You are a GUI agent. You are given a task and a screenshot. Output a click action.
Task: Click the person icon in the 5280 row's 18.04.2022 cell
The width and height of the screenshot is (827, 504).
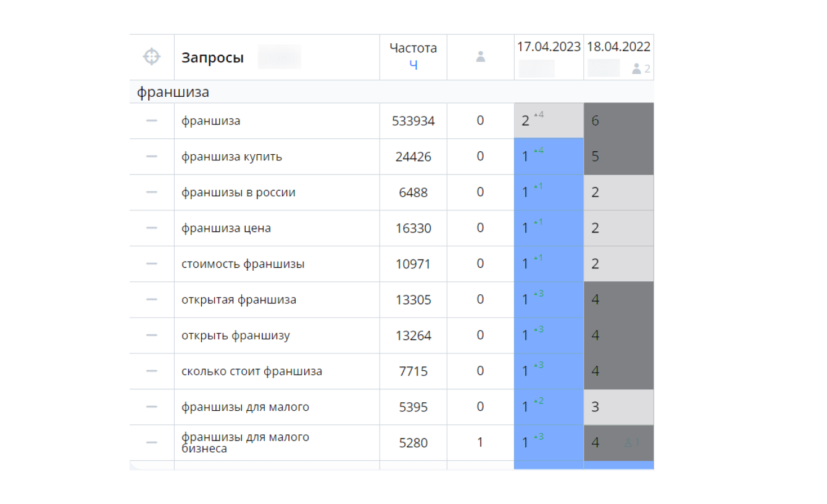pyautogui.click(x=629, y=442)
